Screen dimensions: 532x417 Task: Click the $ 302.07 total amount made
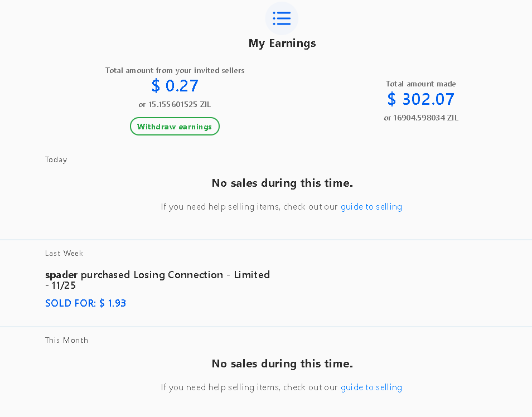coord(420,99)
